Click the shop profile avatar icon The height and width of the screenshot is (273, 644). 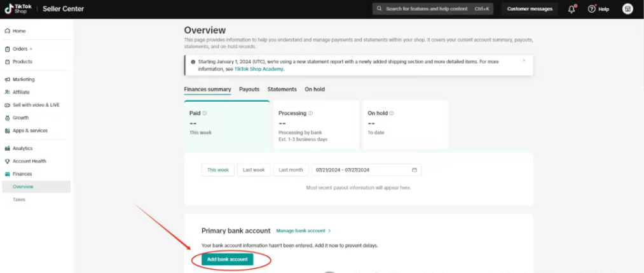pyautogui.click(x=627, y=9)
